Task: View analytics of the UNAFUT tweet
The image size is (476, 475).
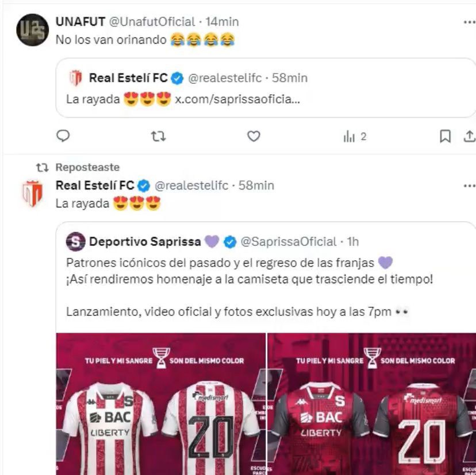Action: pyautogui.click(x=354, y=136)
